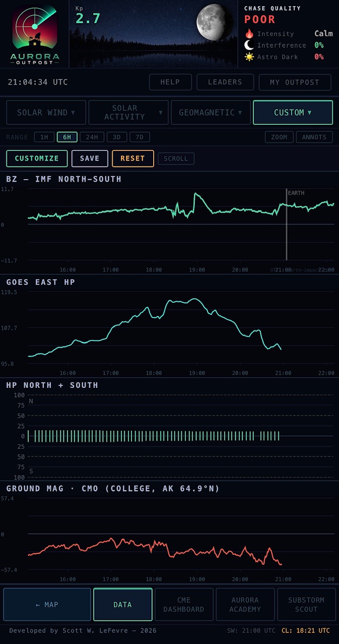Viewport: 339px width, 644px height.
Task: Open the AURORA ACADEMY tab
Action: [245, 604]
